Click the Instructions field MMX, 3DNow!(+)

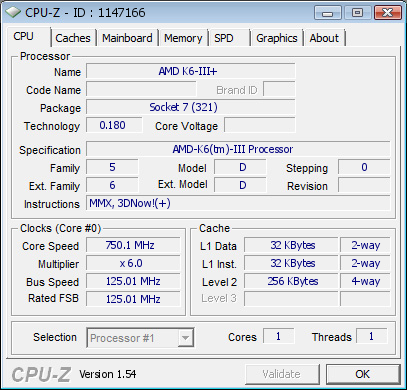(x=238, y=203)
